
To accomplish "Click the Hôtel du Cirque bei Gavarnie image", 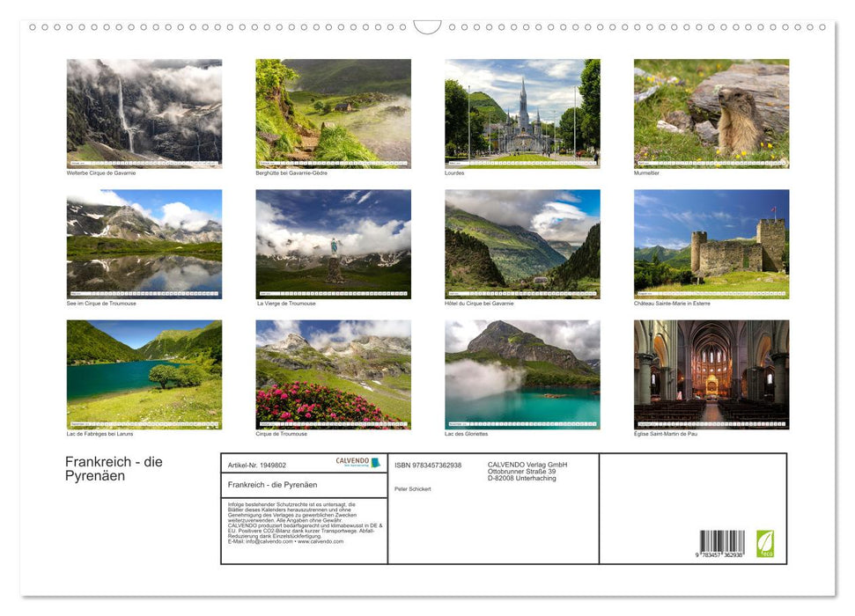I will (522, 244).
